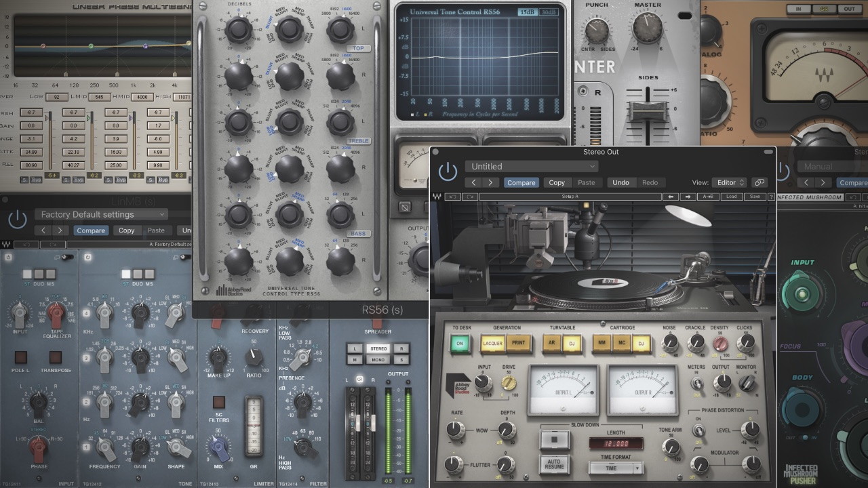868x488 pixels.
Task: Click the Waves undo arrow in Vinyl toolbar
Action: [x=453, y=197]
